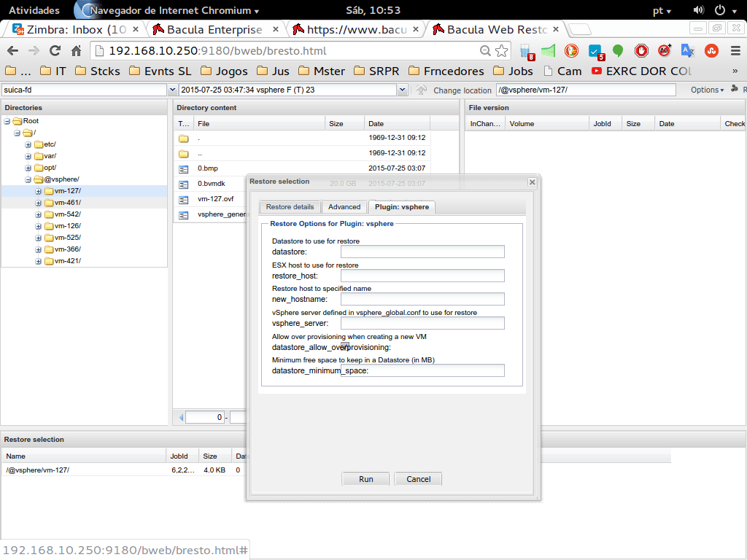Close the Restore selection dialog
747x560 pixels.
(532, 182)
